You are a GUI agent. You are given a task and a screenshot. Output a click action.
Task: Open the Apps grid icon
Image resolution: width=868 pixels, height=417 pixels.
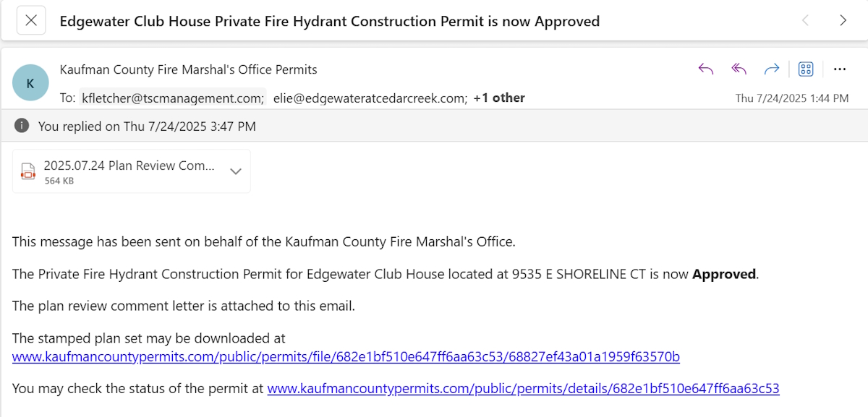806,69
